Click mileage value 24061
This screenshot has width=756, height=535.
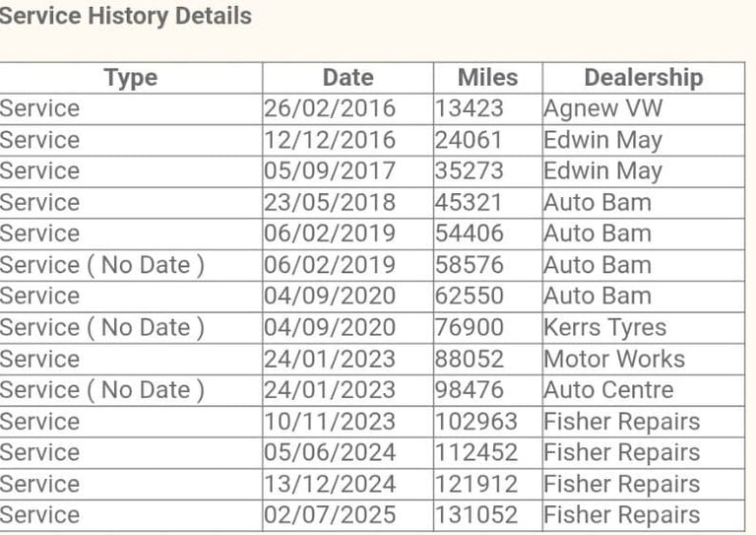click(x=469, y=140)
